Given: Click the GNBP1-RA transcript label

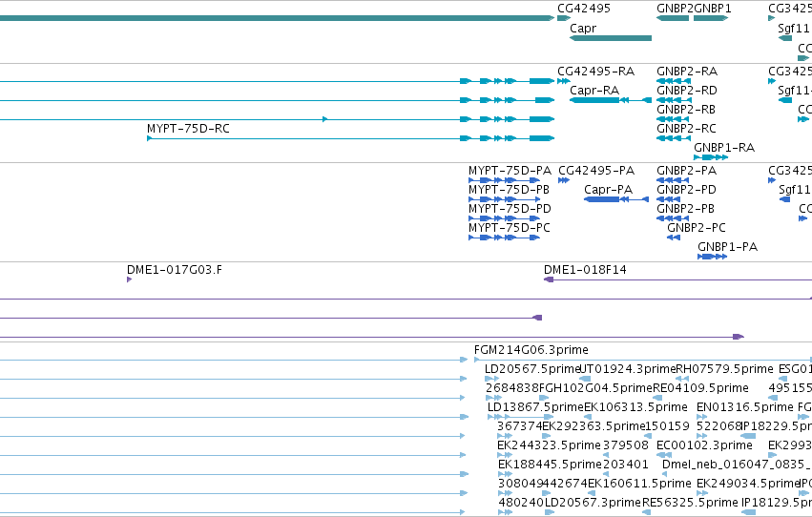Looking at the screenshot, I should coord(724,148).
